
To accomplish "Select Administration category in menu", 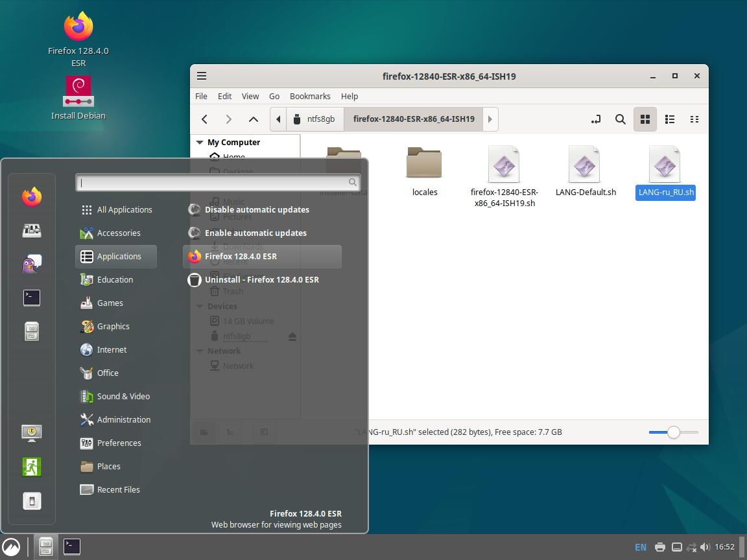I will (x=116, y=419).
